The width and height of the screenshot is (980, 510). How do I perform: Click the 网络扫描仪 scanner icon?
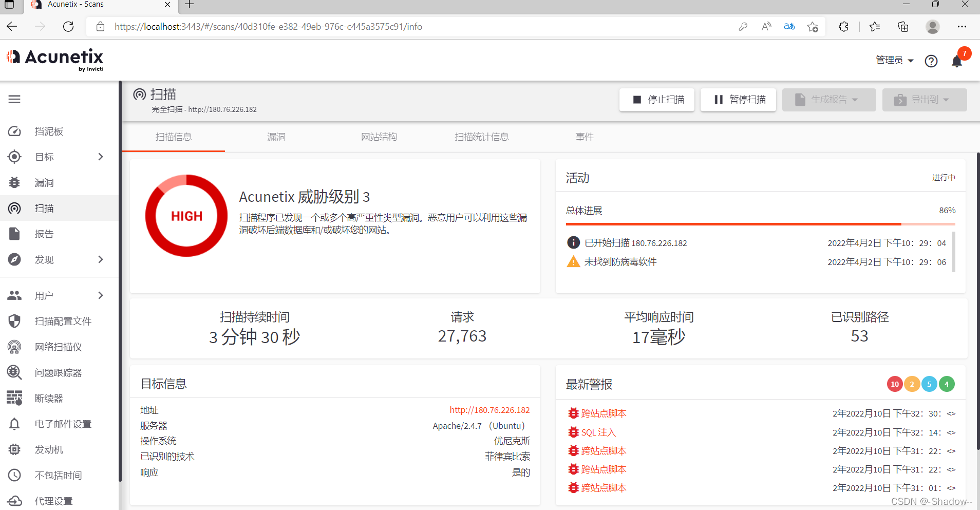pyautogui.click(x=14, y=347)
